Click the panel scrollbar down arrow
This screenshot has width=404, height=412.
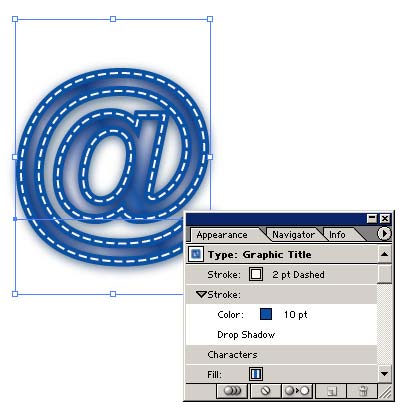tap(384, 374)
